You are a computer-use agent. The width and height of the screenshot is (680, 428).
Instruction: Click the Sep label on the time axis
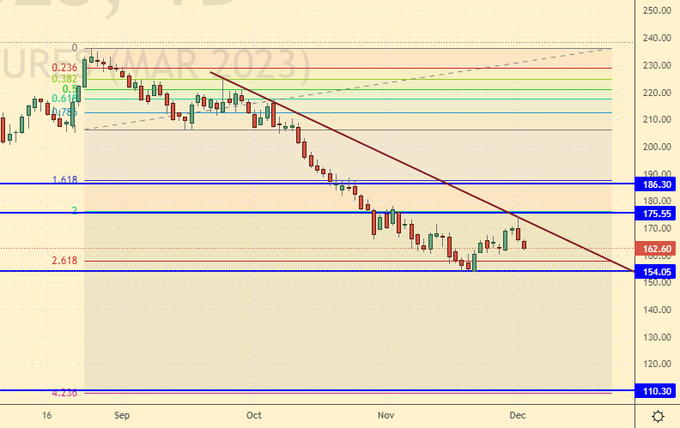coord(121,413)
